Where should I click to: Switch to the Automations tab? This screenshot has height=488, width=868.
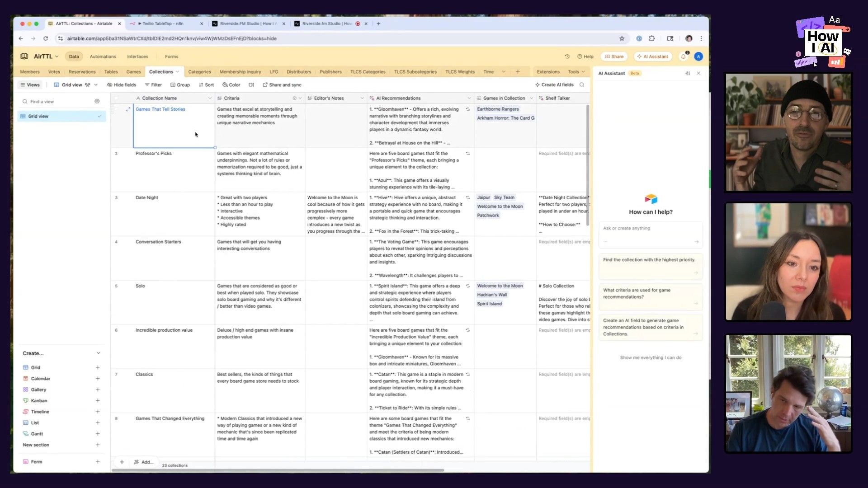pyautogui.click(x=103, y=56)
